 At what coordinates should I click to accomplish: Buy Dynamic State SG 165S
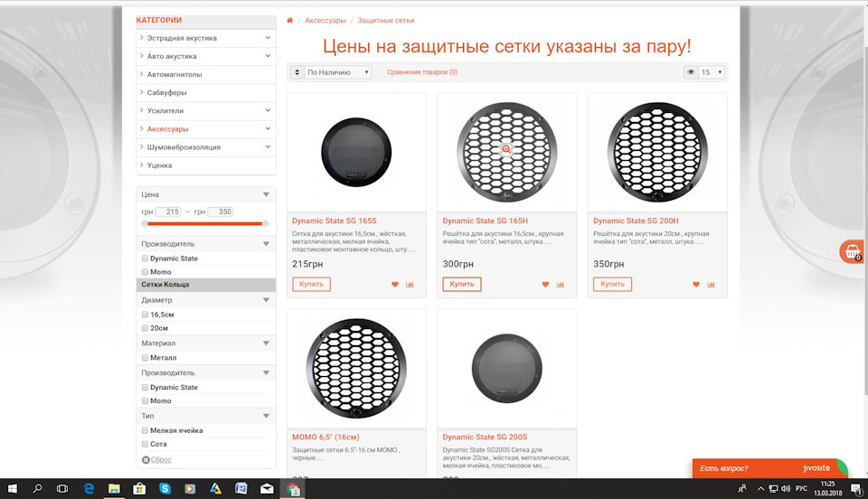tap(312, 285)
